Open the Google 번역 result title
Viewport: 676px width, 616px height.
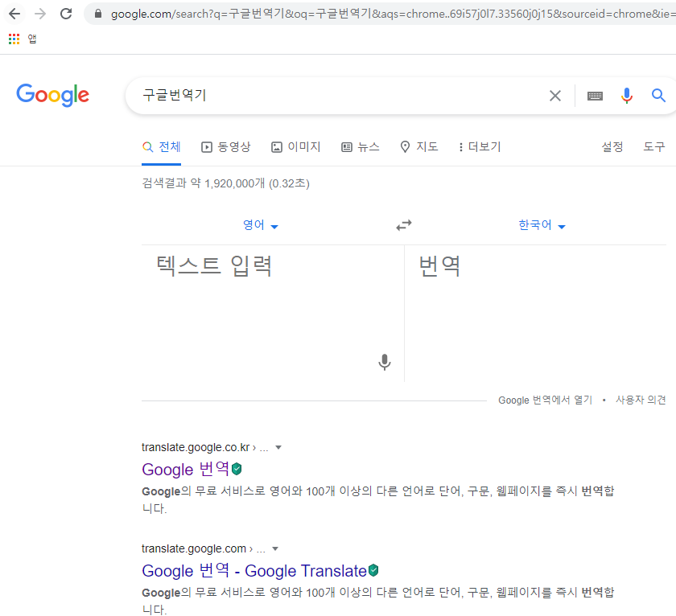[x=185, y=469]
